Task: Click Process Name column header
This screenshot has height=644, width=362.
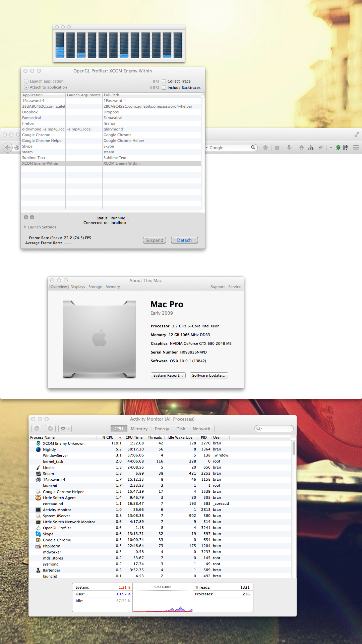Action: click(63, 437)
